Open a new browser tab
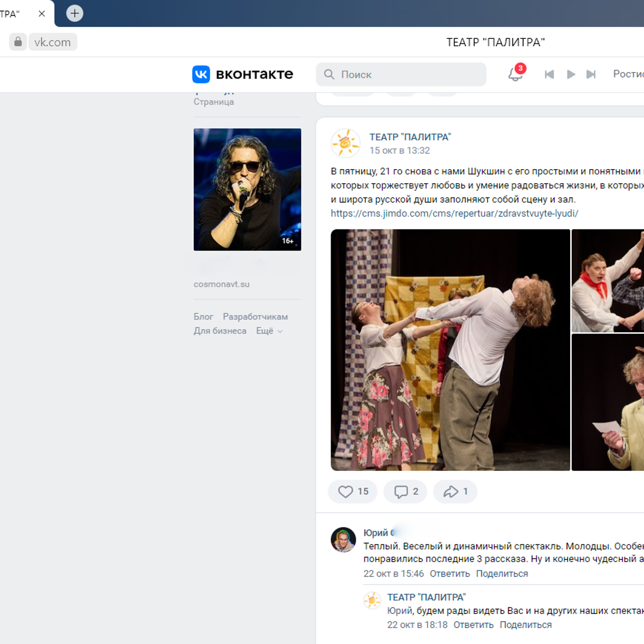The height and width of the screenshot is (644, 644). point(74,13)
